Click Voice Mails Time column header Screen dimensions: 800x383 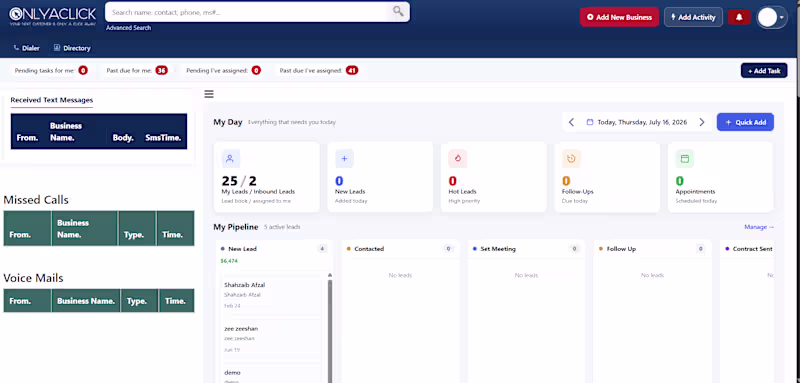pos(176,301)
